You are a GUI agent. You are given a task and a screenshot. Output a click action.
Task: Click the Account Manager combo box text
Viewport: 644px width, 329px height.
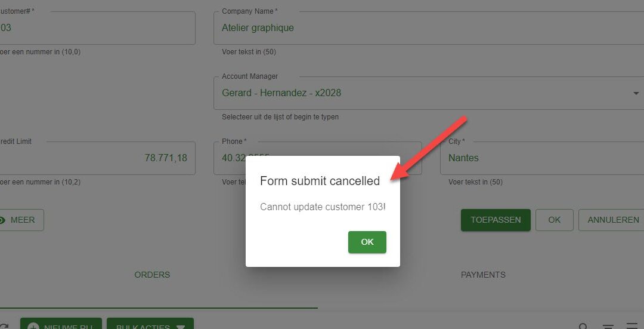pos(281,93)
